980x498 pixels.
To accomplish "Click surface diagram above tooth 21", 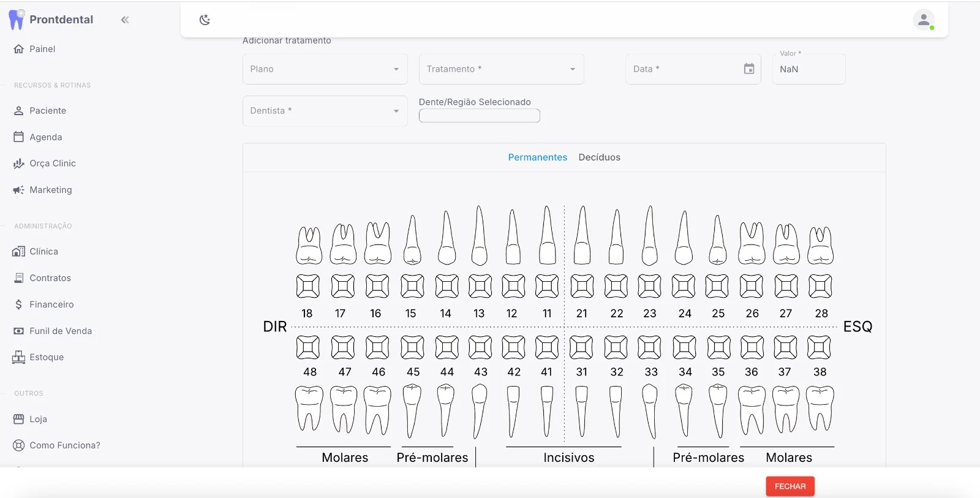I will (582, 286).
